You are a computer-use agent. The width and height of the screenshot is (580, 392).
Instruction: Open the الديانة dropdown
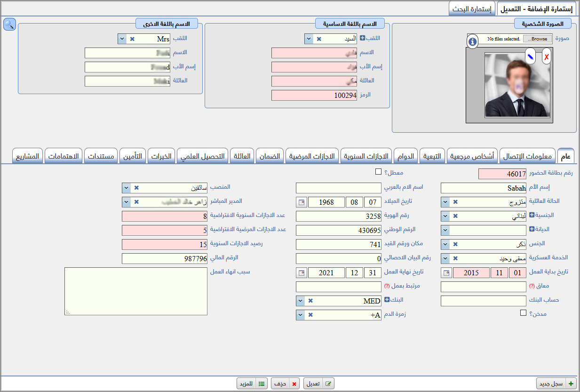pyautogui.click(x=445, y=231)
